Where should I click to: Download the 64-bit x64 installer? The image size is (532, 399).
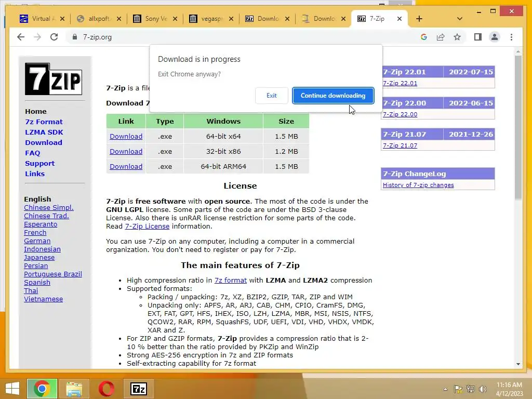pos(126,137)
